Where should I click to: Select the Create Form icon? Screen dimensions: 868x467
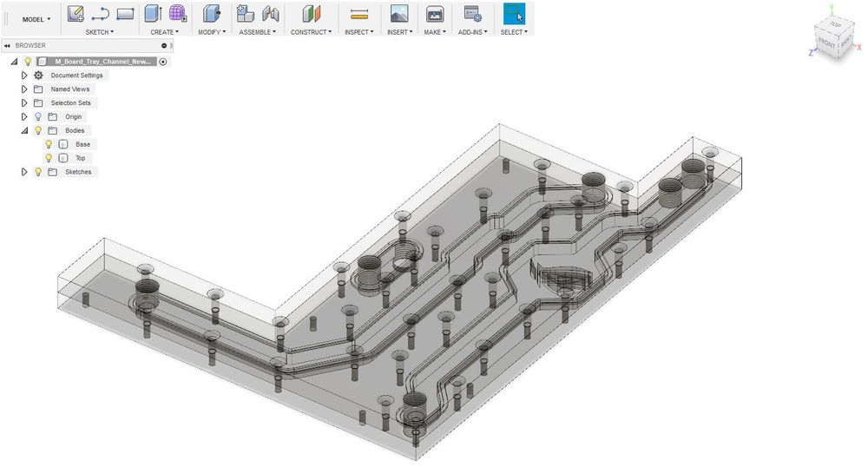coord(178,14)
